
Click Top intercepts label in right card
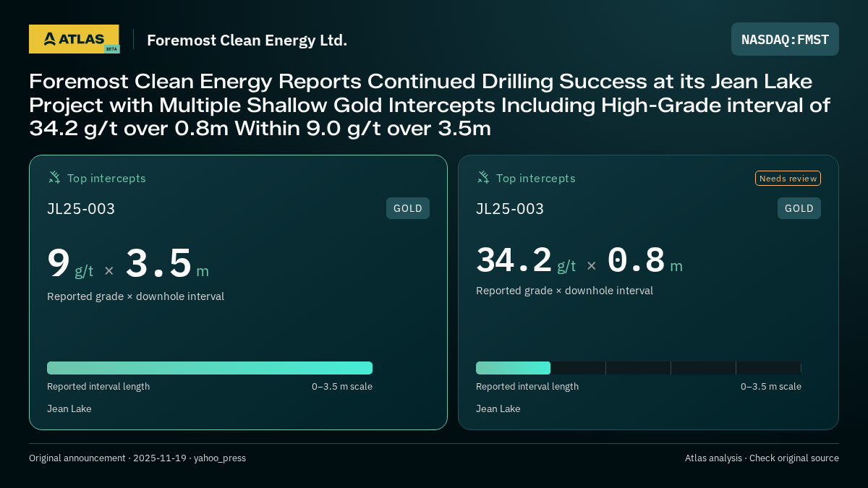535,178
